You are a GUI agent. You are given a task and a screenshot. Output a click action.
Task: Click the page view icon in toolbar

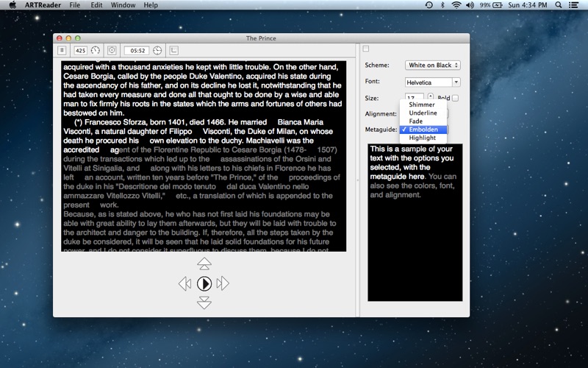point(62,50)
